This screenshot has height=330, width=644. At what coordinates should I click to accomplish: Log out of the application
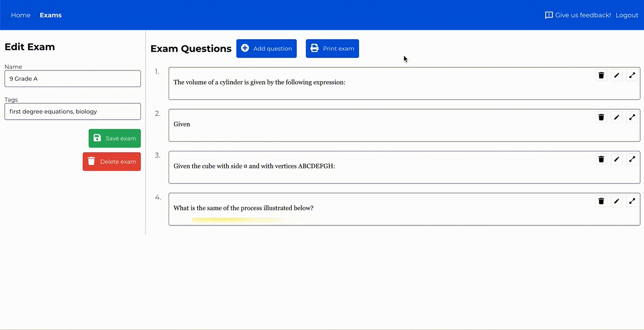point(627,15)
